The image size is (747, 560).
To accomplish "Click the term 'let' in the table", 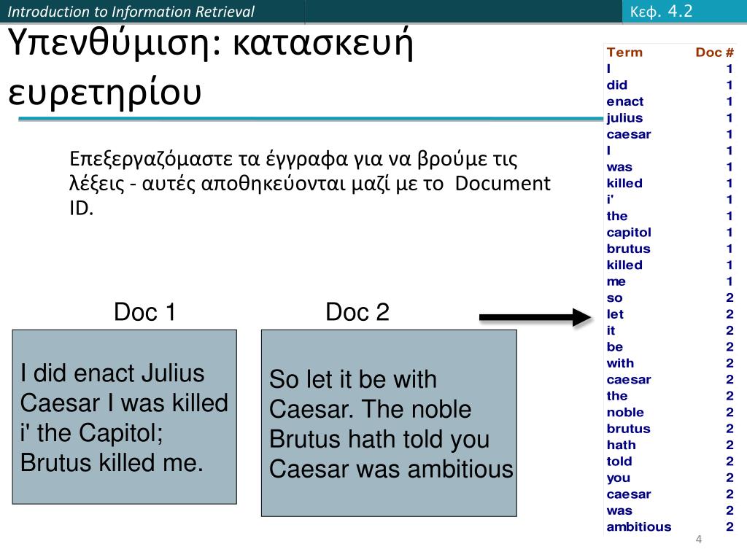I will (x=615, y=314).
